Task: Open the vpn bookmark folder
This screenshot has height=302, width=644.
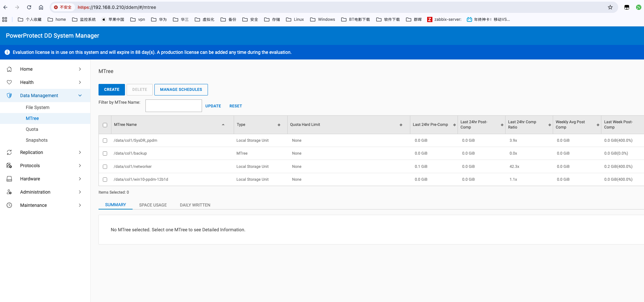Action: point(138,19)
